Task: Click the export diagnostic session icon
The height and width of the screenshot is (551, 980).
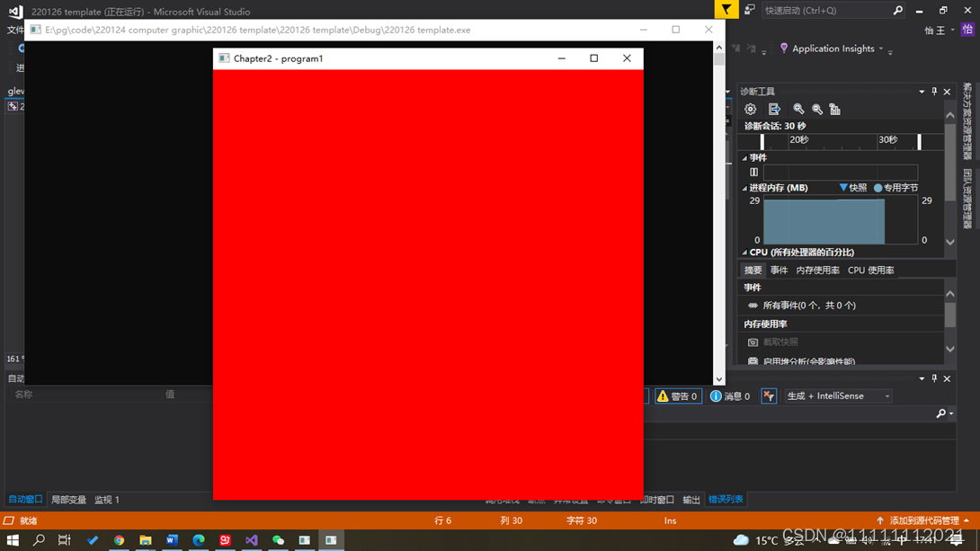Action: point(774,110)
